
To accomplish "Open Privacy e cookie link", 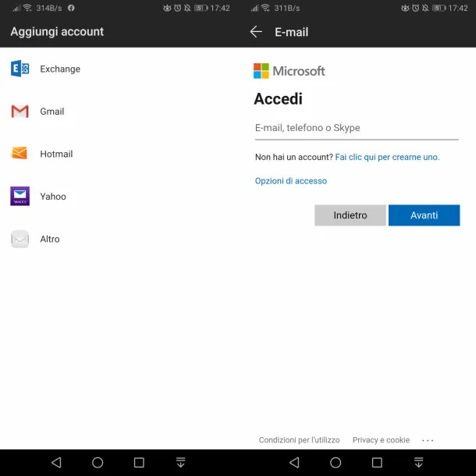I will tap(381, 440).
